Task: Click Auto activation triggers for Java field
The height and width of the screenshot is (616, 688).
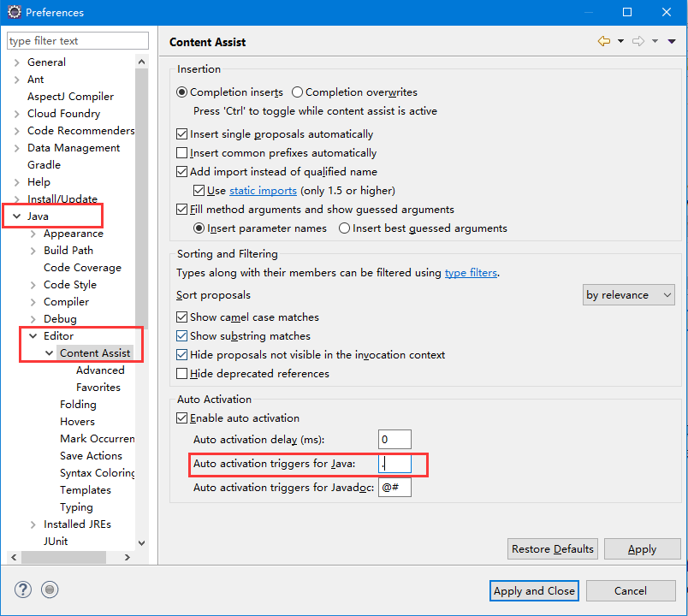Action: click(x=394, y=464)
